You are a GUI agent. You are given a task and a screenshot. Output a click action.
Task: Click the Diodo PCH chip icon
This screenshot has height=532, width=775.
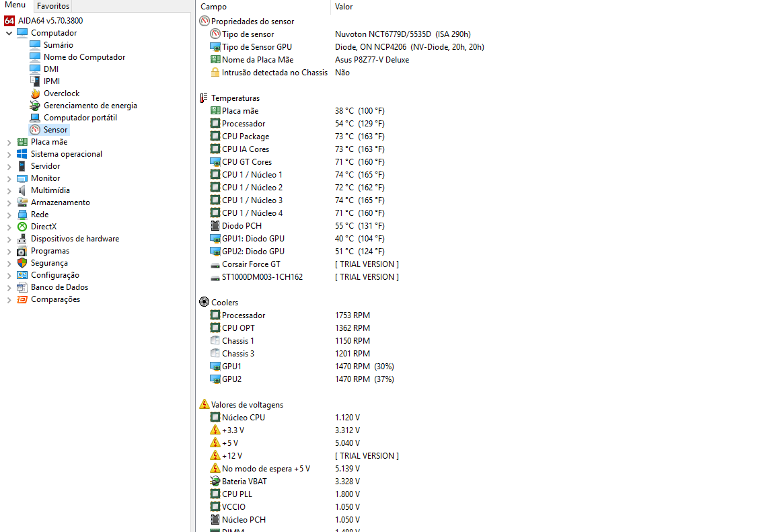coord(215,226)
